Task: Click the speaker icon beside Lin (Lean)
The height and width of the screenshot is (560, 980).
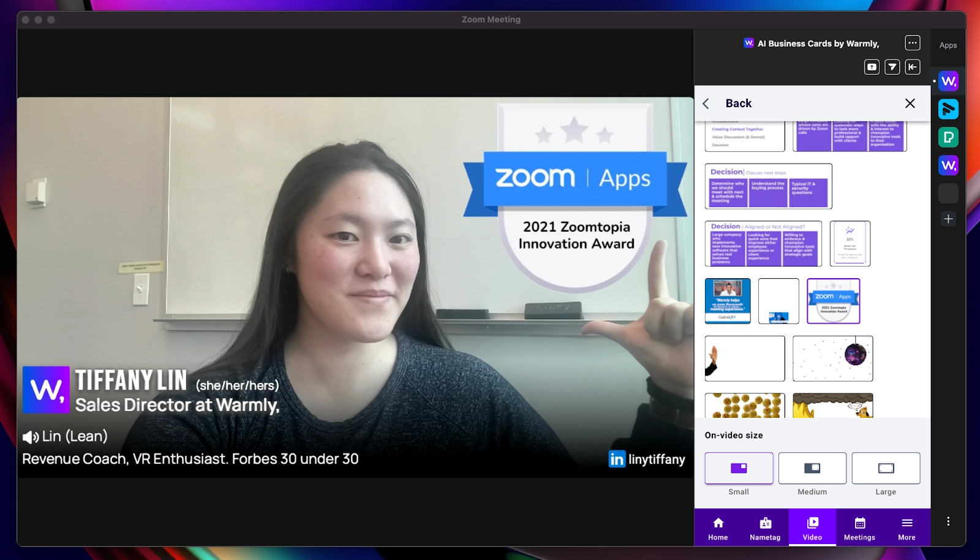Action: click(31, 437)
